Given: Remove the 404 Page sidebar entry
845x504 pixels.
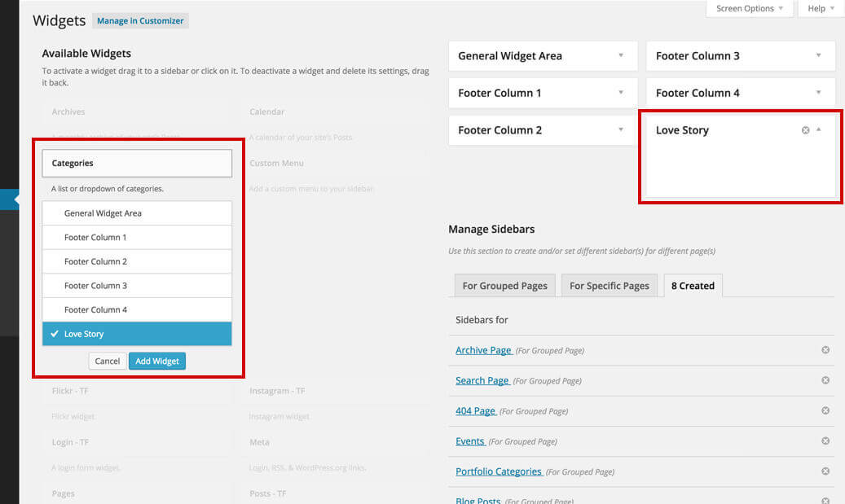Looking at the screenshot, I should click(x=825, y=410).
